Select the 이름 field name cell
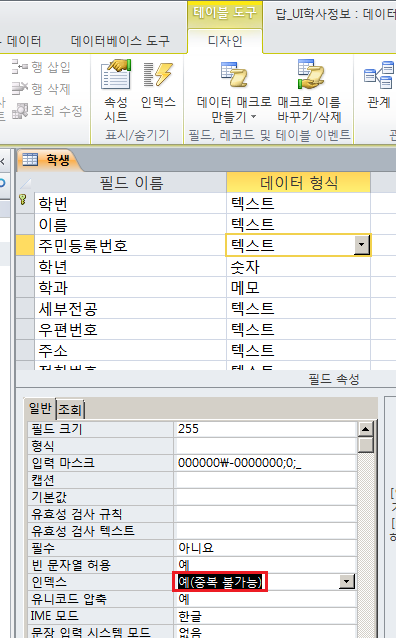Viewport: 396px width, 638px height. (x=130, y=224)
